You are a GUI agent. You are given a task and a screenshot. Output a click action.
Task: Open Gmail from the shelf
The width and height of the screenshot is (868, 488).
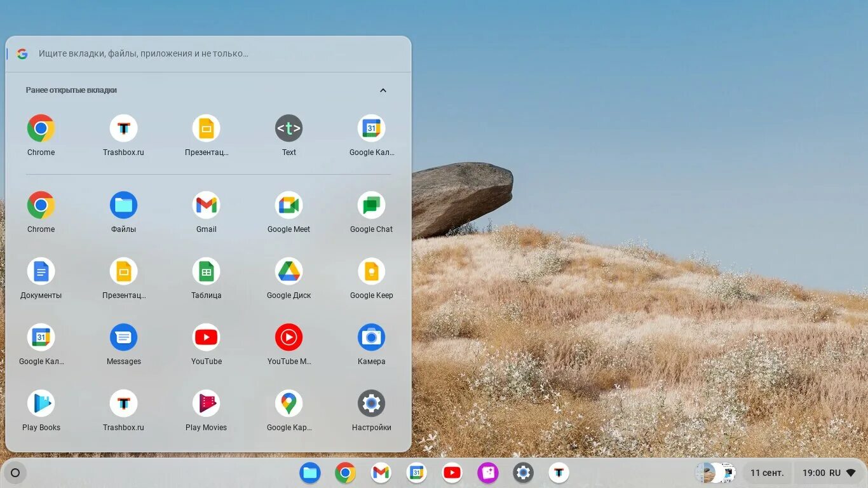click(x=381, y=473)
